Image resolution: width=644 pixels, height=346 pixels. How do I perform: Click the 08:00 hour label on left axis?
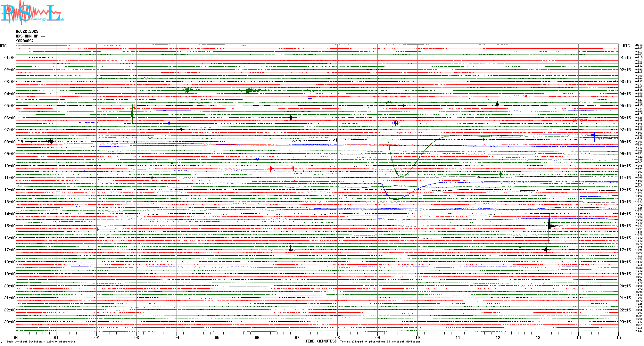10,142
